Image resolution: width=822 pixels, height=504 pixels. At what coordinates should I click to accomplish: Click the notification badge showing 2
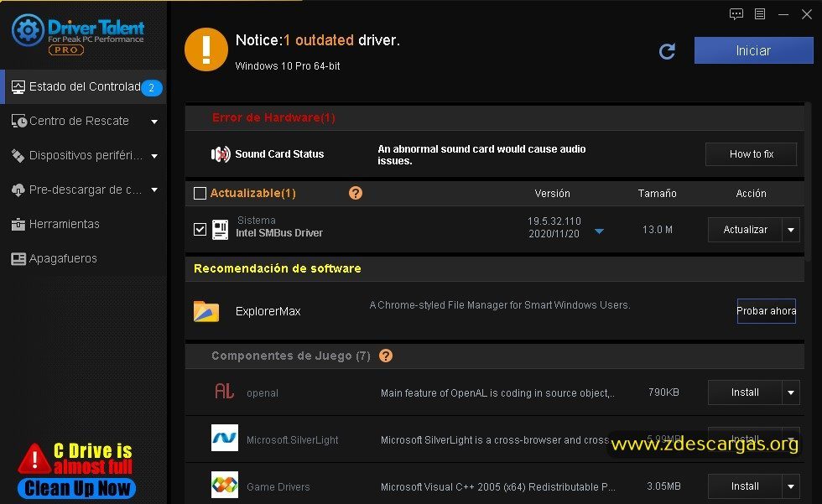pyautogui.click(x=152, y=87)
